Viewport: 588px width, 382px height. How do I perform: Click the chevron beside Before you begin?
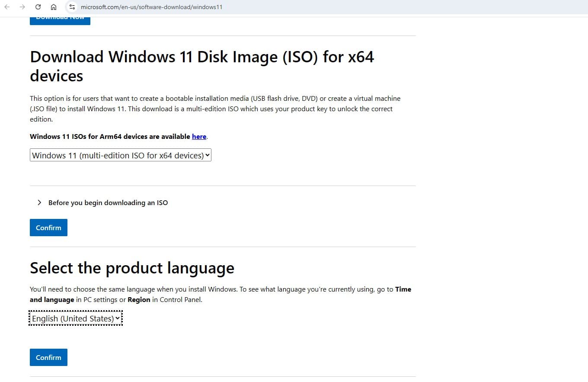[x=39, y=202]
